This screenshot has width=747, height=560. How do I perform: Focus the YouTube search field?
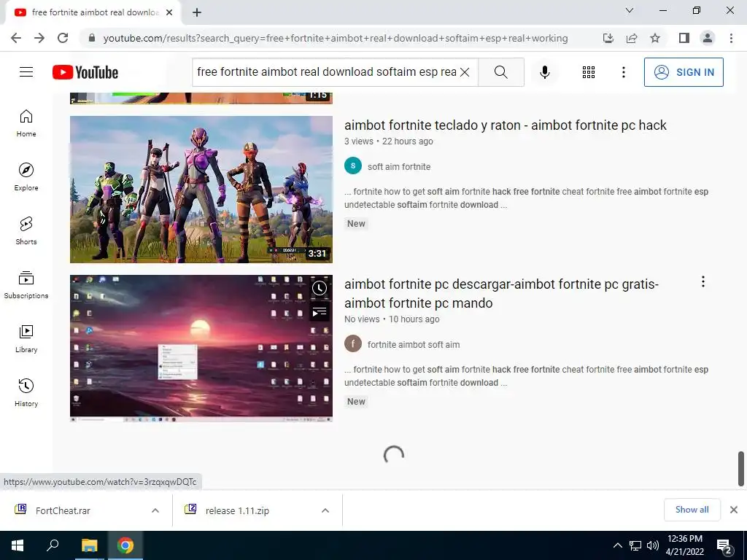click(x=326, y=72)
